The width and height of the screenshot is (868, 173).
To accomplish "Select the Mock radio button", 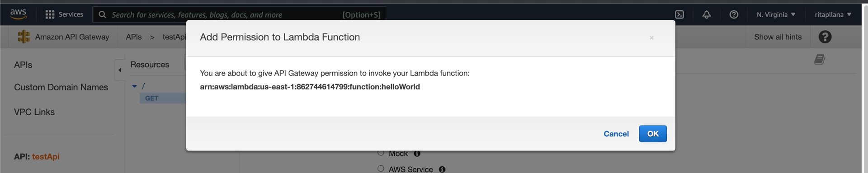I will pos(381,153).
